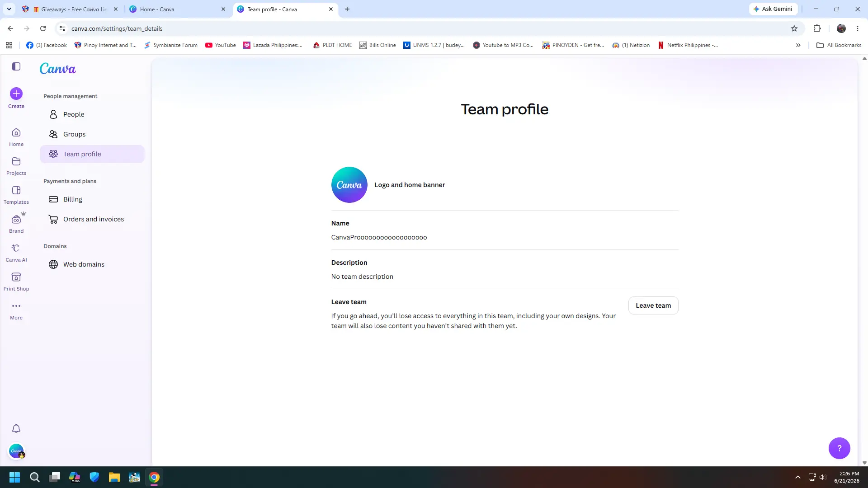Click Ask Gemini button
This screenshot has width=868, height=488.
[x=773, y=9]
